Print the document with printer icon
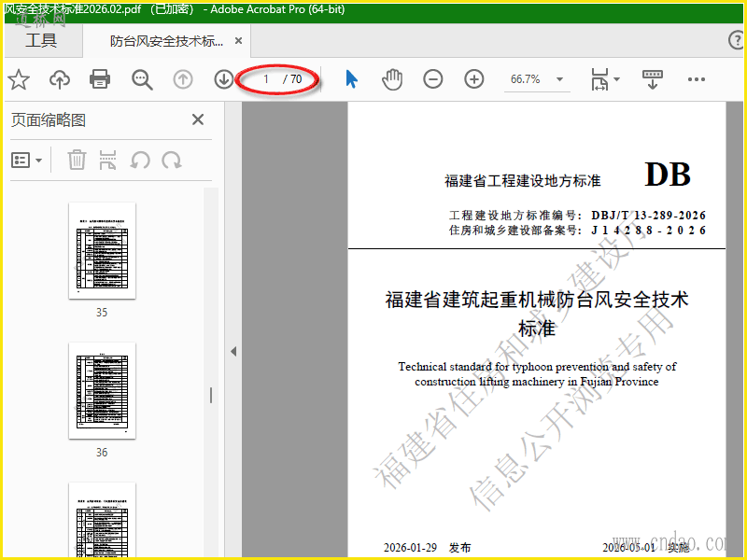The image size is (747, 560). tap(100, 79)
